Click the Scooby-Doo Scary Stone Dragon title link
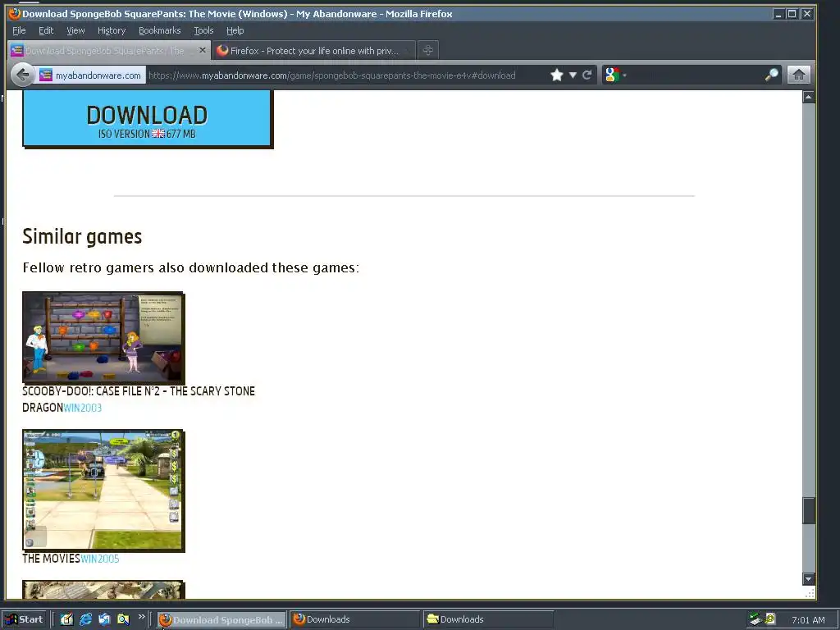 point(139,399)
